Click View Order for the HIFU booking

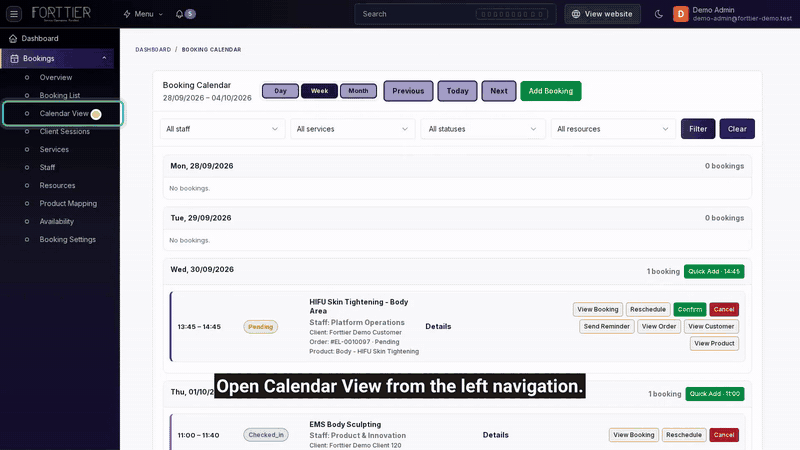click(659, 327)
